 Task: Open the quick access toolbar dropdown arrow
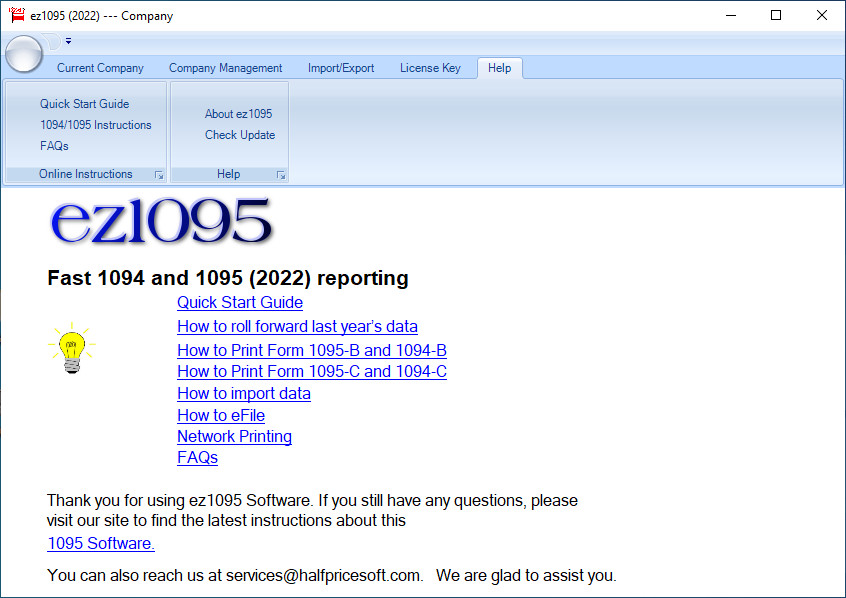69,40
